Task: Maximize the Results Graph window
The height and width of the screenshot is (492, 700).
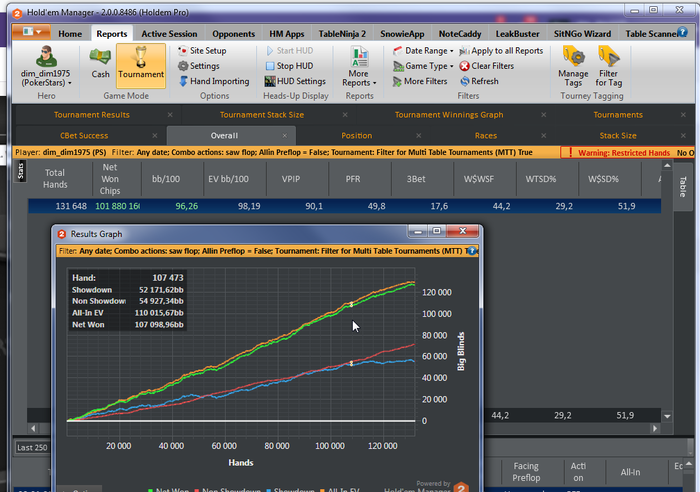Action: click(437, 231)
